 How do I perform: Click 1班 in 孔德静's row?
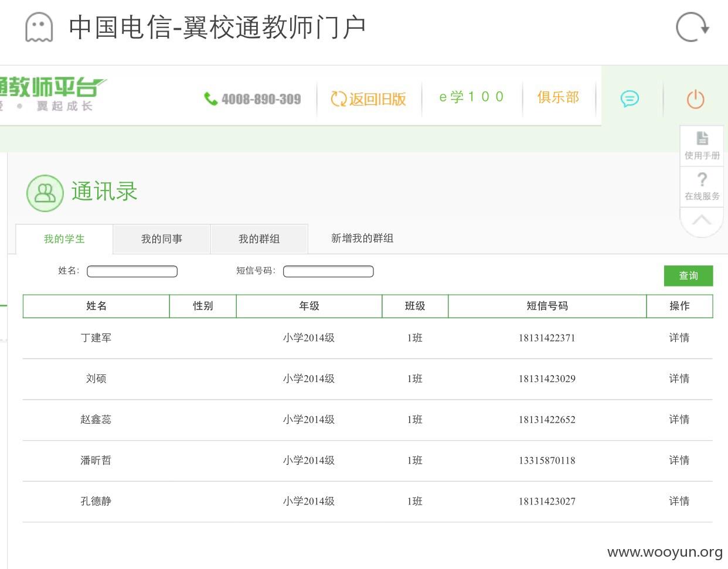(415, 502)
